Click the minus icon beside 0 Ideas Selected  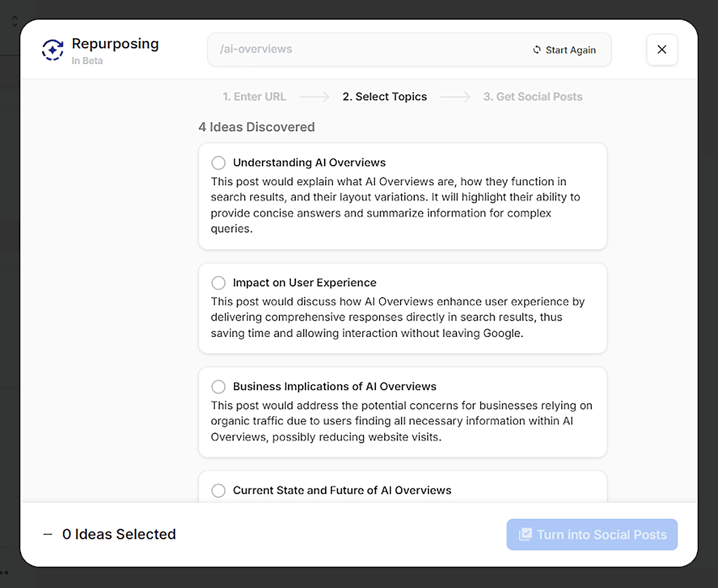47,534
